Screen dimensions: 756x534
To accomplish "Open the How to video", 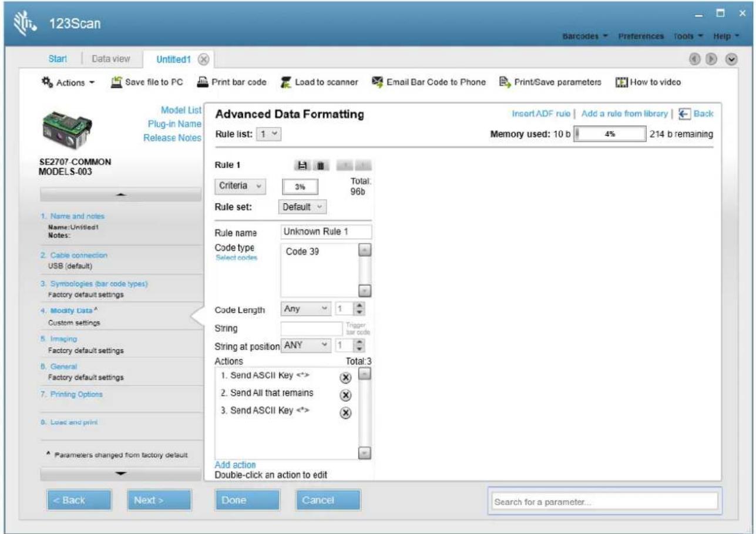I will click(648, 82).
